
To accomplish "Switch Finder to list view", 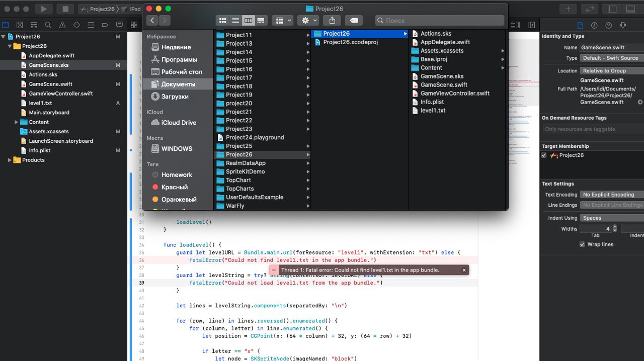I will (x=235, y=20).
